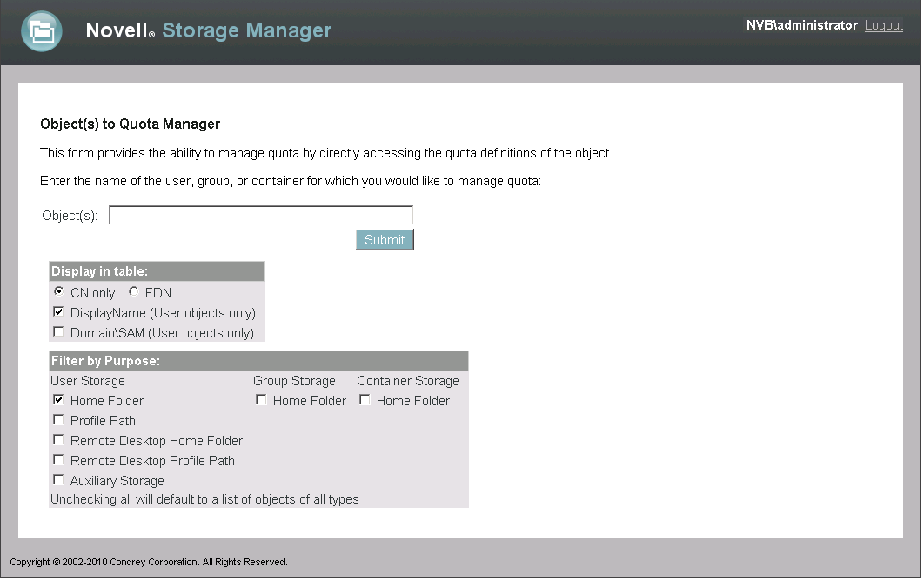Enable the Auxiliary Storage checkbox
This screenshot has height=581, width=924.
(58, 479)
